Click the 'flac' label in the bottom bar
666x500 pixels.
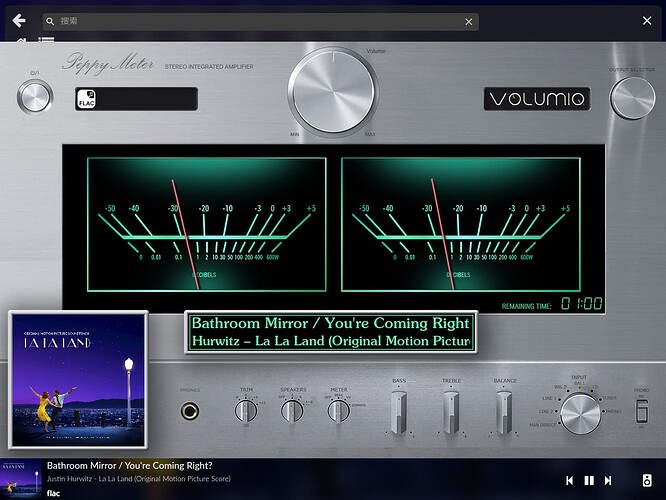[53, 493]
